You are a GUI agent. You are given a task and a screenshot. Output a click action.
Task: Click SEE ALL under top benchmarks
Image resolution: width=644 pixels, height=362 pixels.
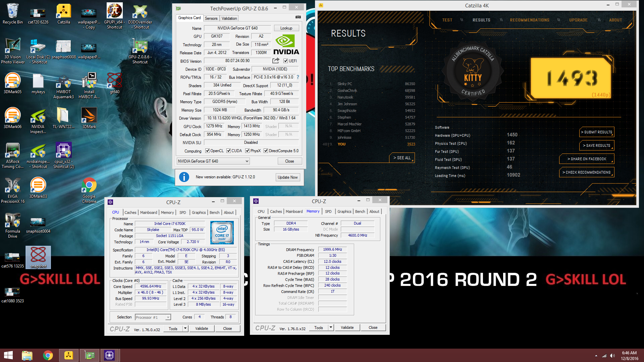coord(402,158)
